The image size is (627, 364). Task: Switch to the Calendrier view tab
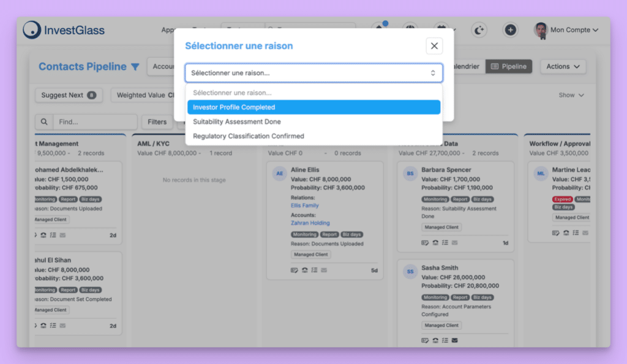466,66
